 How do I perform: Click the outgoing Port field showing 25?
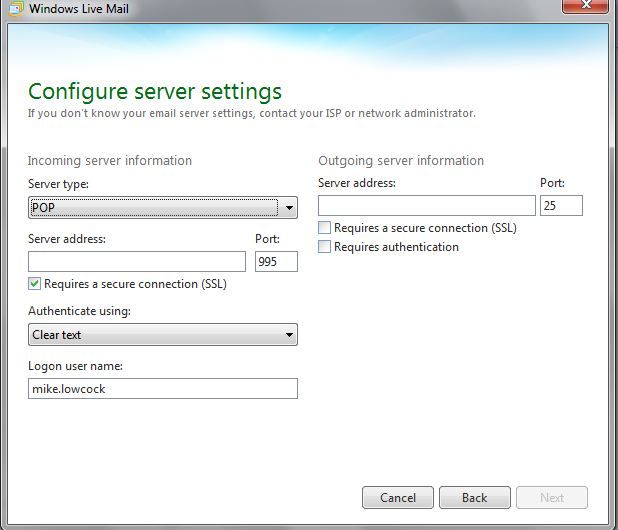coord(561,205)
